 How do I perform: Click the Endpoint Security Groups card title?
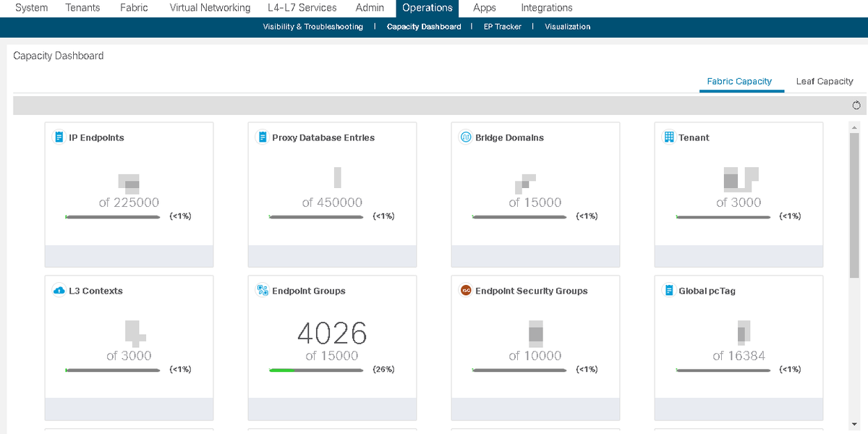(x=531, y=291)
